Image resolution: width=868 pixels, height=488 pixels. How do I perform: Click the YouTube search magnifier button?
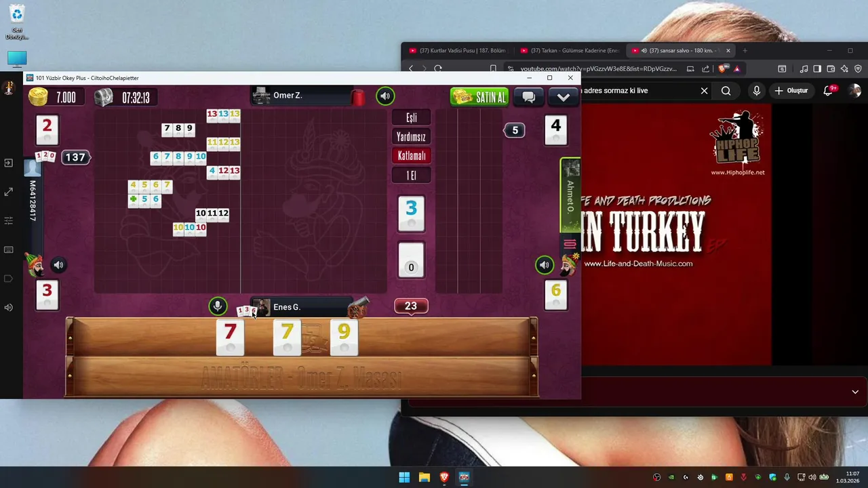pyautogui.click(x=726, y=91)
